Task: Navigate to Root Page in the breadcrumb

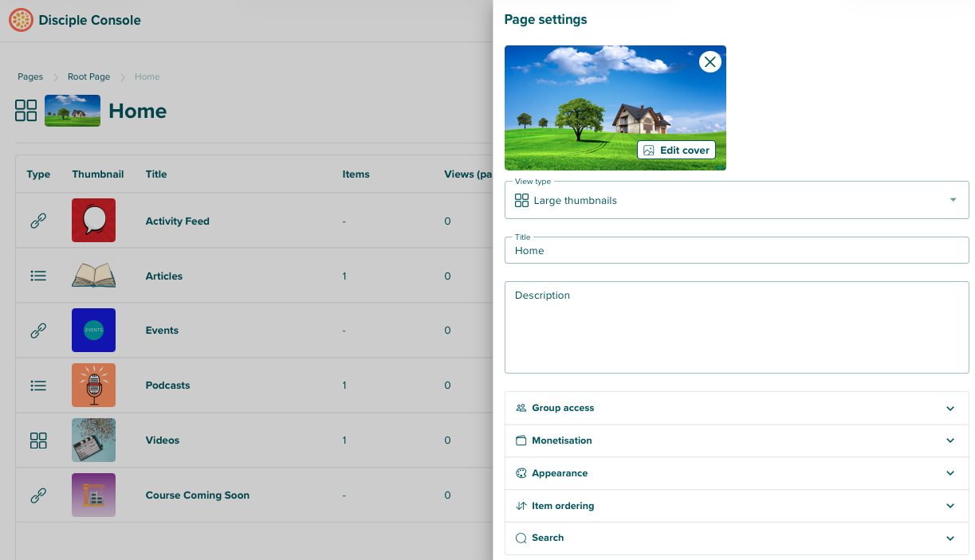Action: click(x=88, y=76)
